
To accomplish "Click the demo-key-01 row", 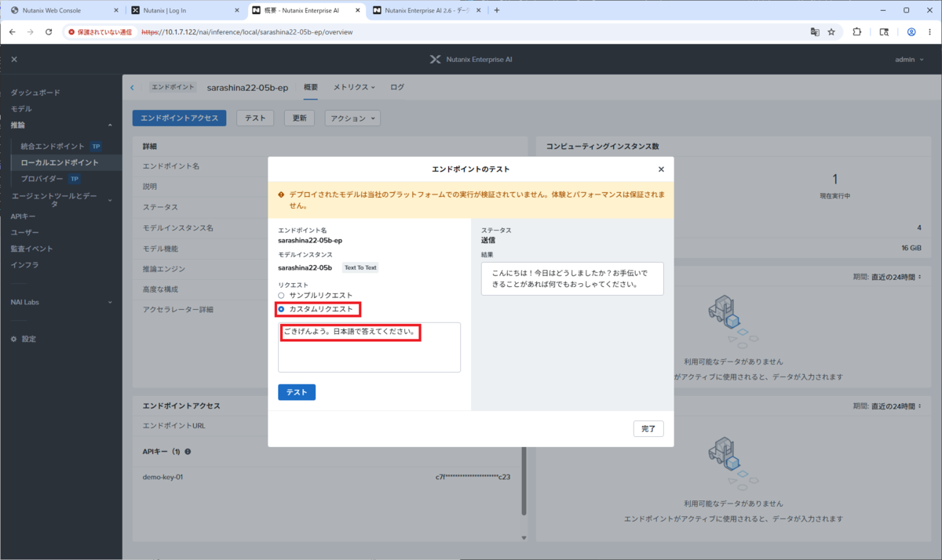I will (x=327, y=477).
